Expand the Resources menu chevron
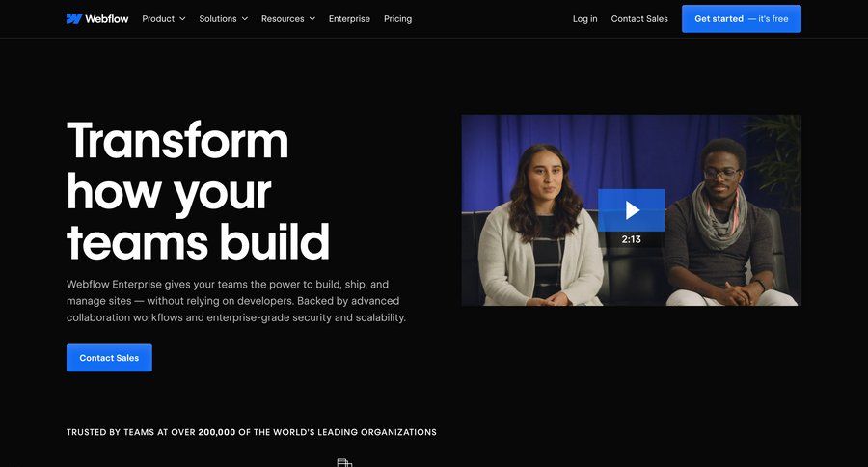Viewport: 868px width, 467px height. [312, 19]
